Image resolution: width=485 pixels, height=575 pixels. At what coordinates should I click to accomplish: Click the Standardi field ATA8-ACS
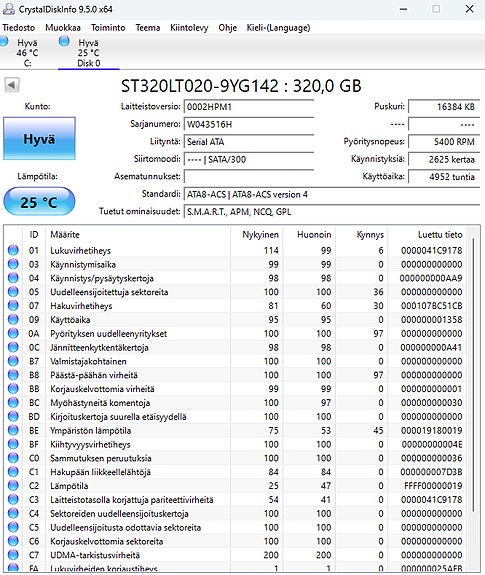[332, 194]
